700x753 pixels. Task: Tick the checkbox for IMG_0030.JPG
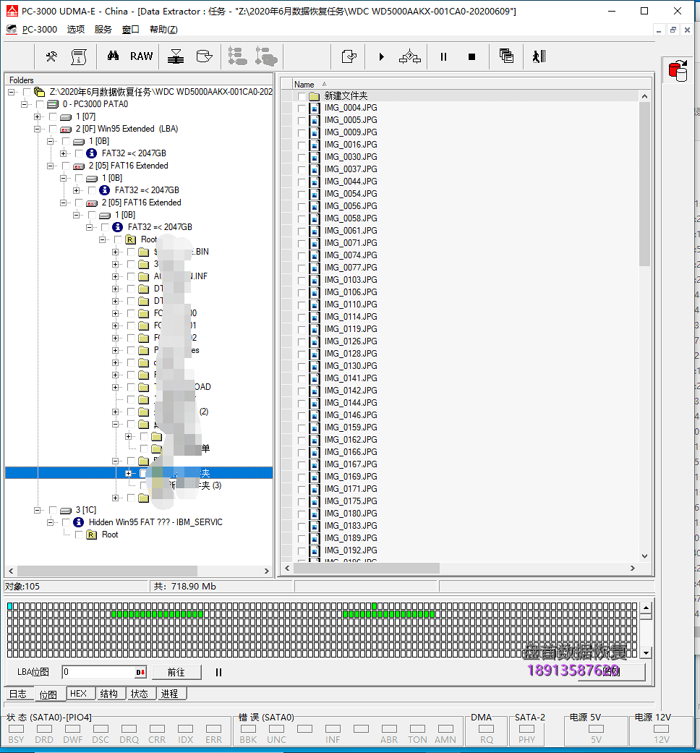pos(302,157)
